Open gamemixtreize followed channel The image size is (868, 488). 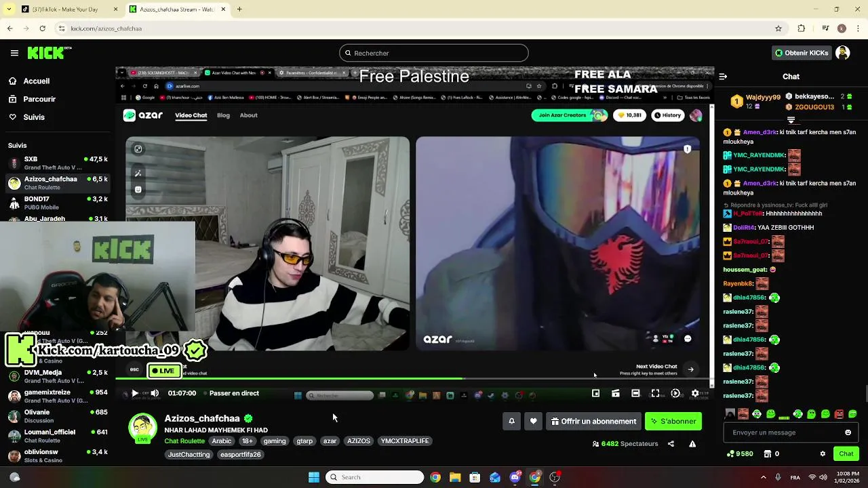[x=58, y=396]
